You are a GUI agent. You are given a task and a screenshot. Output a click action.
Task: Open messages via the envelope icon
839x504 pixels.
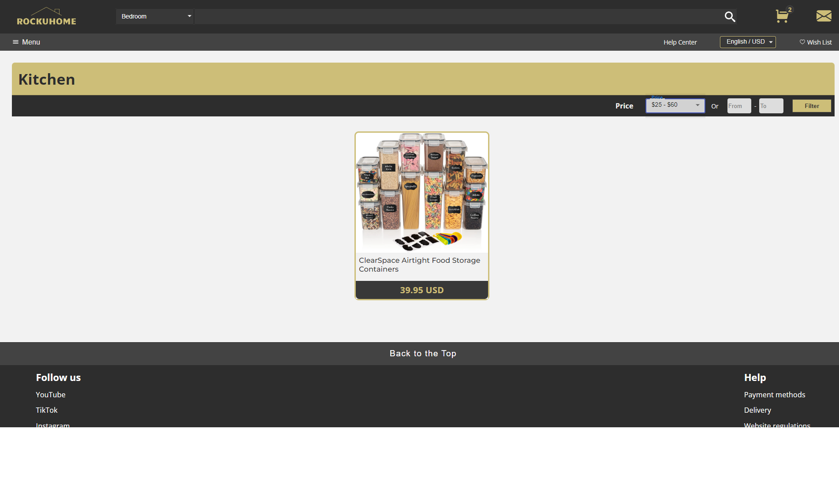[823, 16]
